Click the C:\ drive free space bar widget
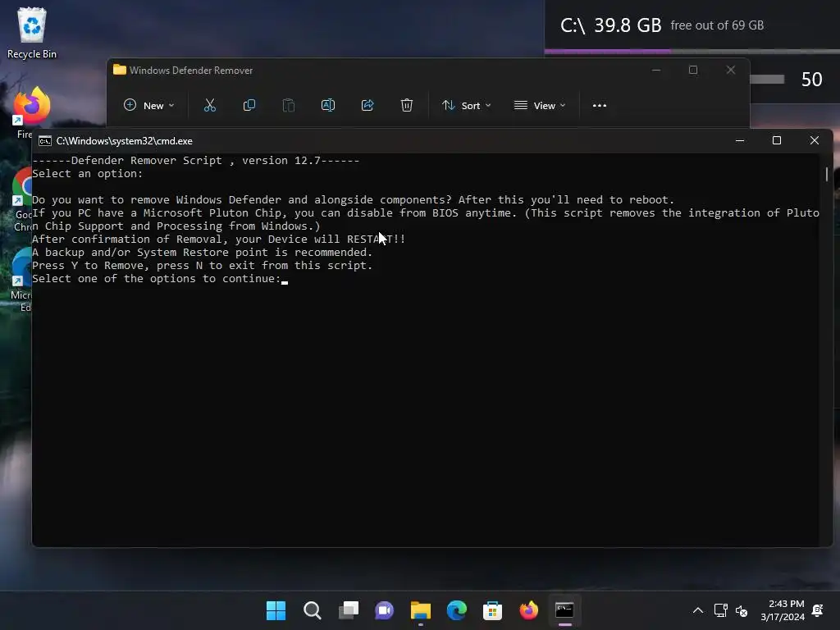 (692, 52)
